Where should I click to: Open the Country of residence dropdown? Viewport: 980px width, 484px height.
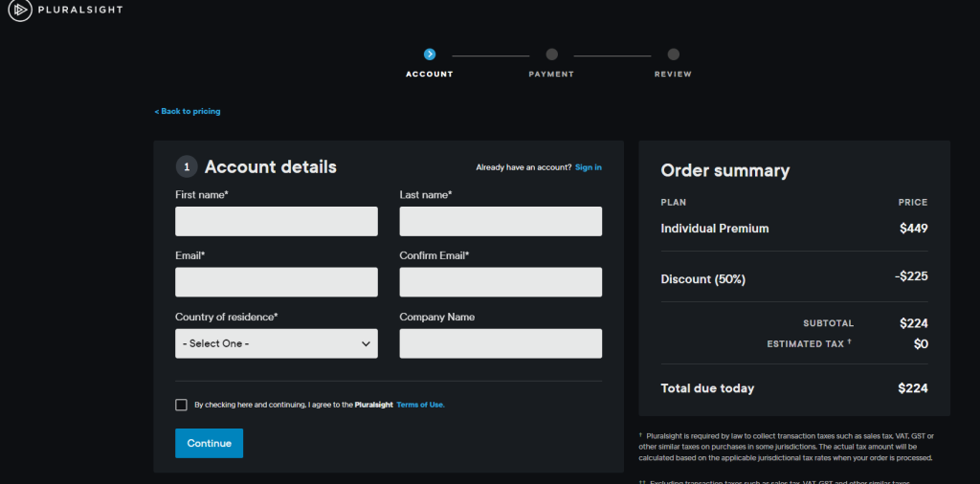(x=277, y=343)
